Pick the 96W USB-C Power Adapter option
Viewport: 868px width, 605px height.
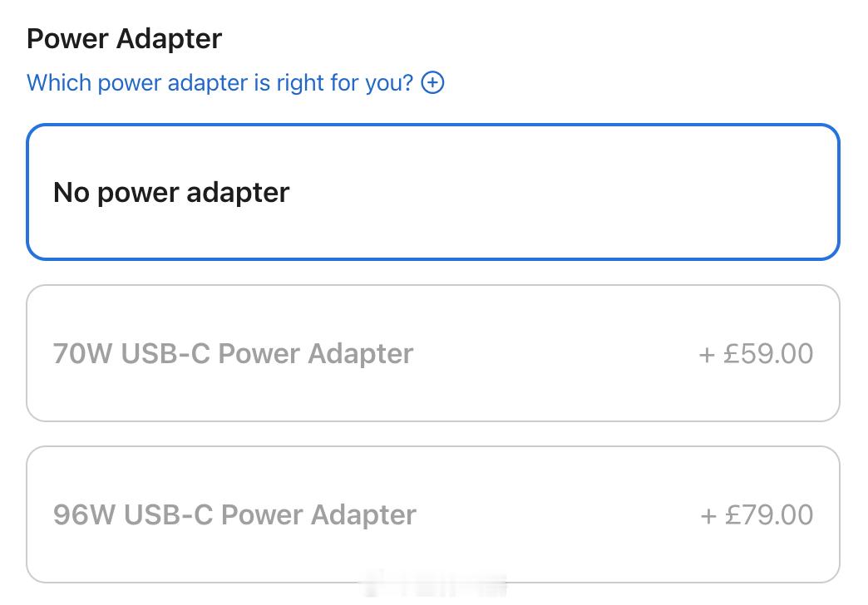point(432,514)
